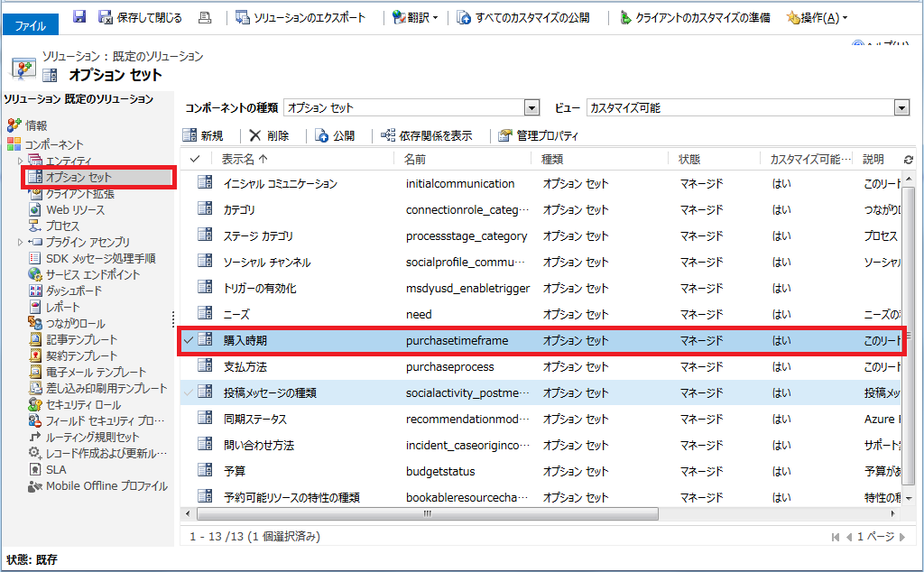Click the 種類 column header

(552, 159)
